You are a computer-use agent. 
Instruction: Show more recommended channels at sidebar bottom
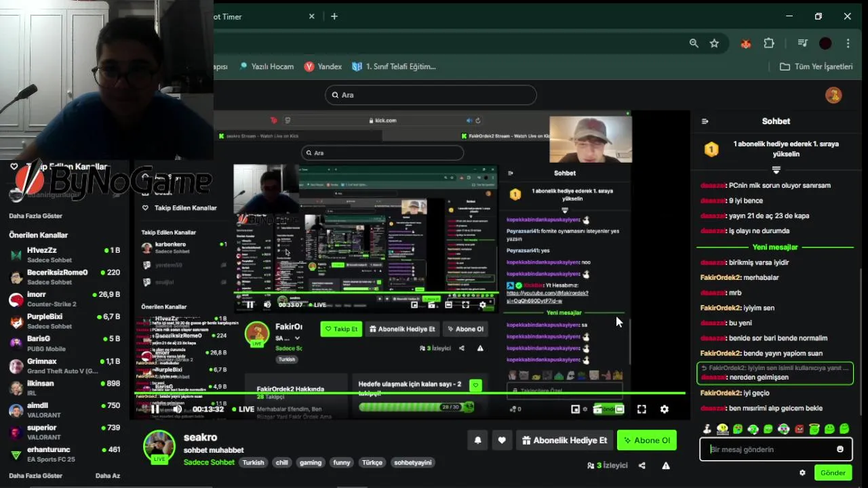pyautogui.click(x=35, y=476)
